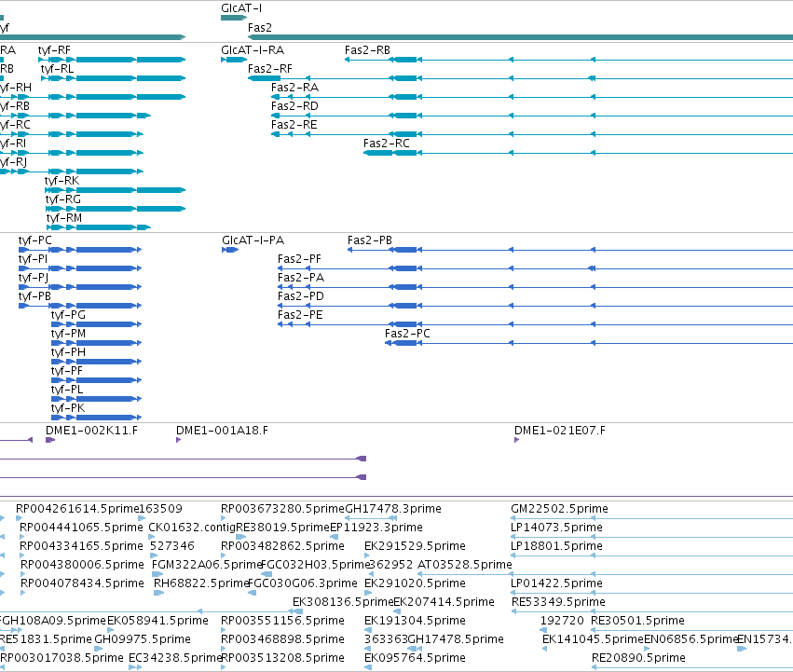Select EST LP14073.5prime label

click(x=557, y=528)
